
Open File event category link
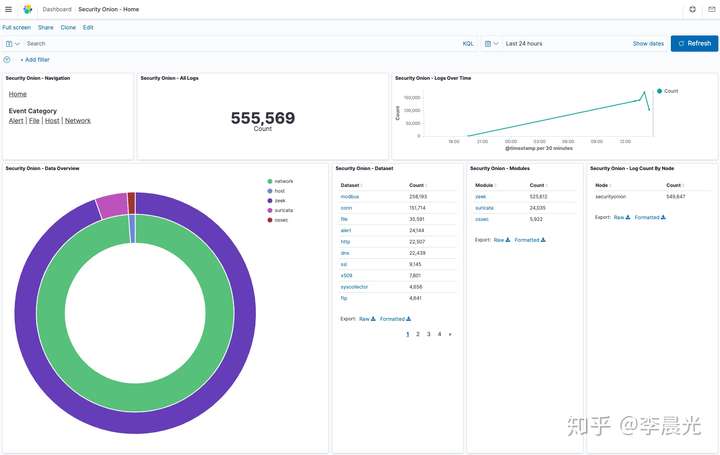[34, 121]
